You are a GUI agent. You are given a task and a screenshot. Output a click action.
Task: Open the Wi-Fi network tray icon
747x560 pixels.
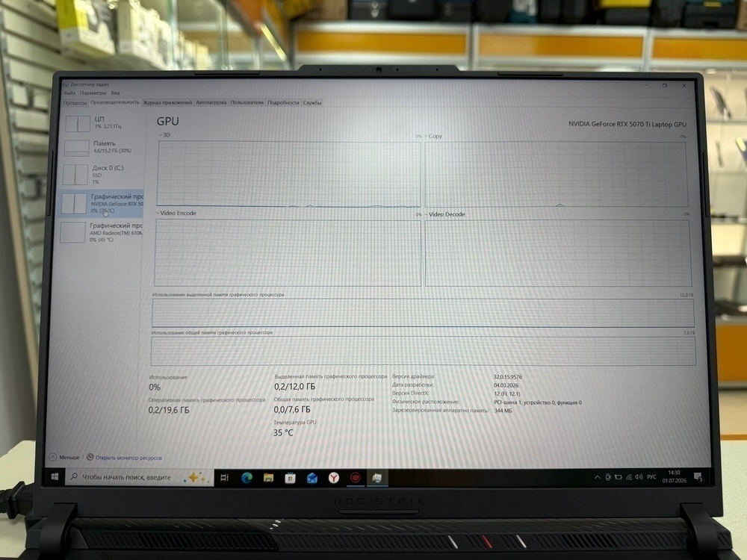(x=628, y=477)
